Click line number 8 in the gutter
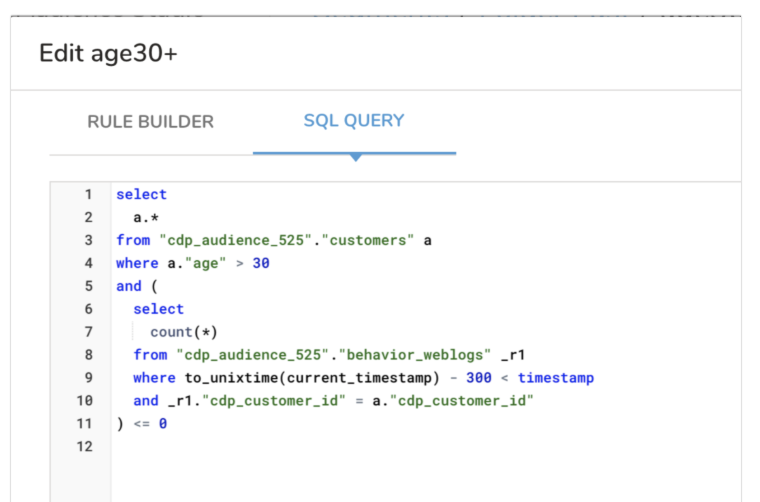760x502 pixels. [x=88, y=355]
